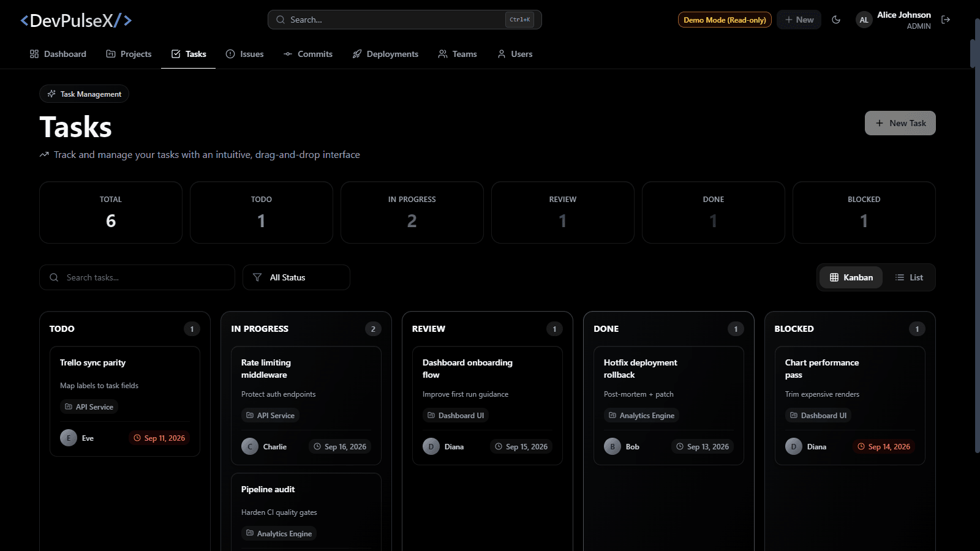Click the API Service tag on Trello sync parity
This screenshot has height=551, width=980.
(89, 407)
